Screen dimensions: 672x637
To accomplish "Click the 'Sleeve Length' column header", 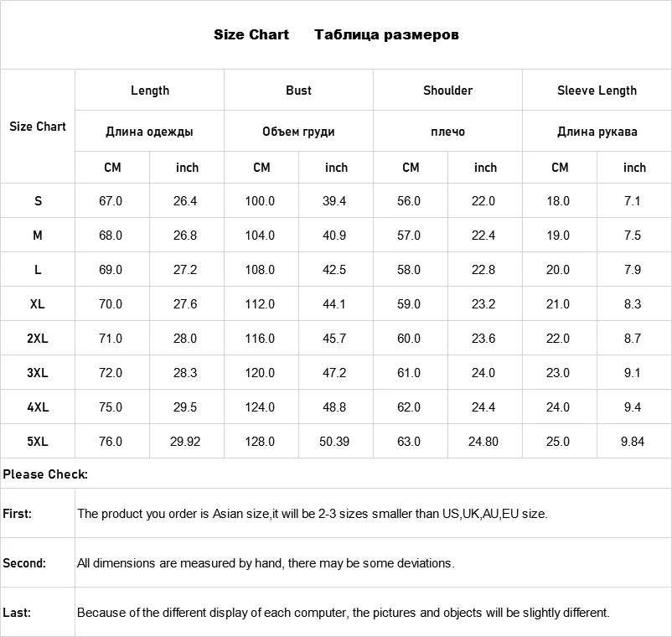I will point(597,91).
